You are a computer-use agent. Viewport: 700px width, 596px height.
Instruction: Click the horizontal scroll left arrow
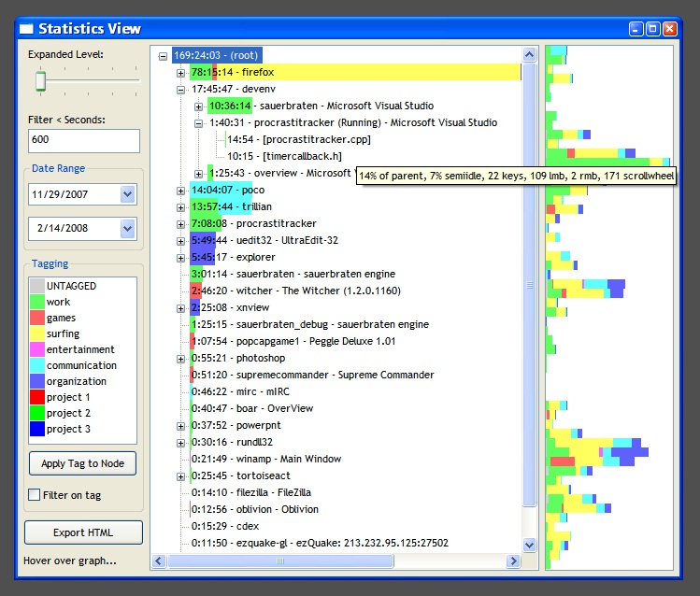coord(160,561)
